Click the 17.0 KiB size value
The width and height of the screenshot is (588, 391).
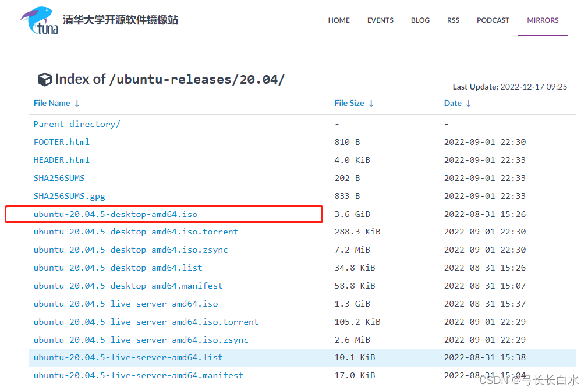pos(355,375)
